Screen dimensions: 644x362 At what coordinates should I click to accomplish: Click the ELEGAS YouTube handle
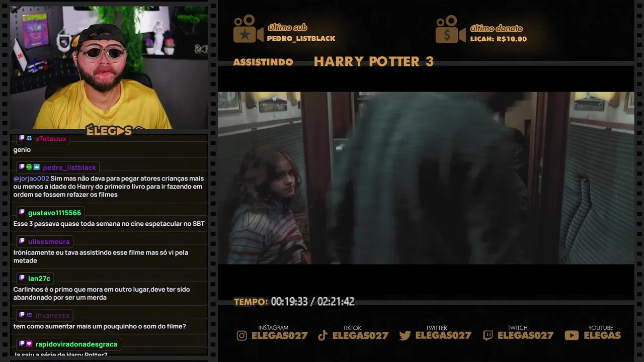(602, 335)
